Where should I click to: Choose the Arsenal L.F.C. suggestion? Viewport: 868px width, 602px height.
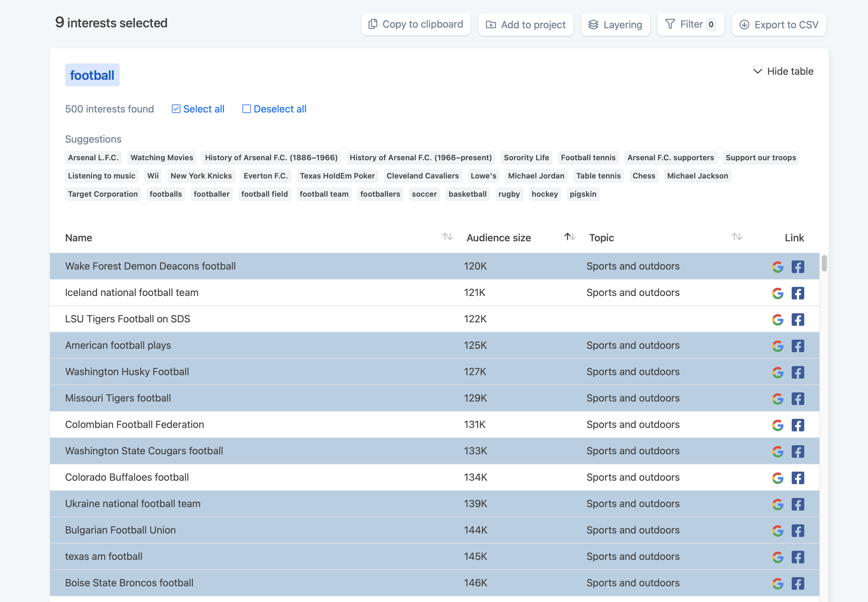pyautogui.click(x=94, y=158)
